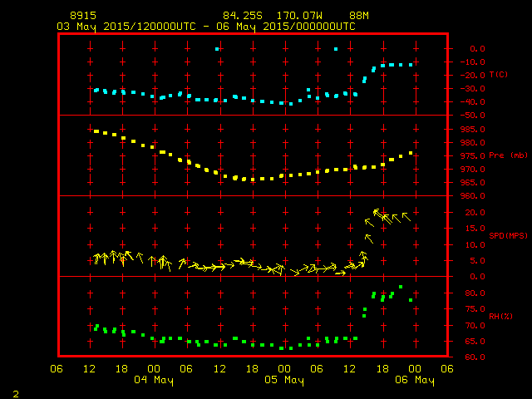
Task: Click the '04 May' date label
Action: click(x=154, y=380)
